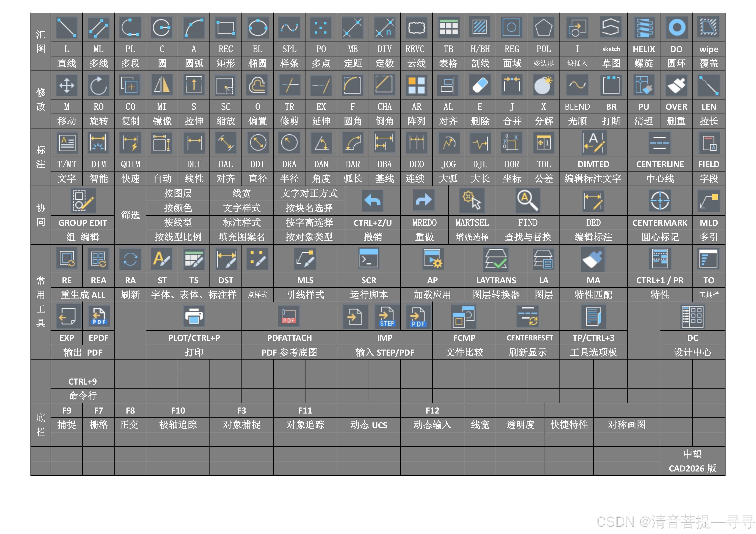Click the Undo blue arrow icon
Screen dimensions: 756x534
click(x=372, y=200)
